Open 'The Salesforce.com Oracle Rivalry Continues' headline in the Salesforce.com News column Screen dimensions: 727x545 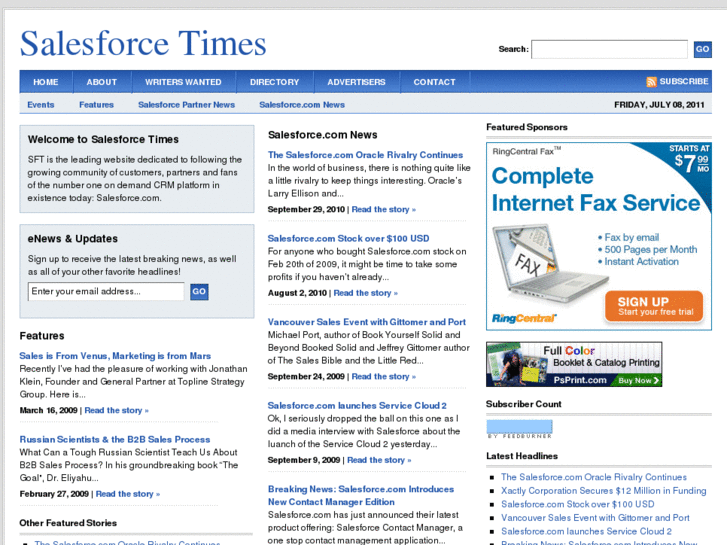pos(365,155)
